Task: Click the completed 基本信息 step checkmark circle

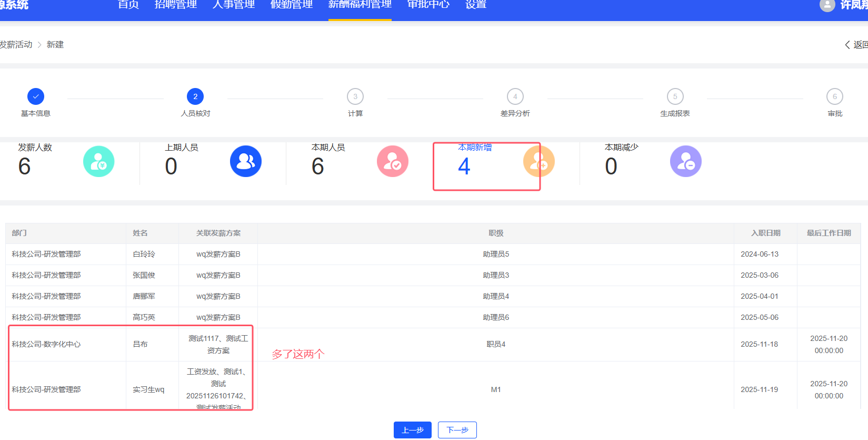Action: tap(36, 96)
